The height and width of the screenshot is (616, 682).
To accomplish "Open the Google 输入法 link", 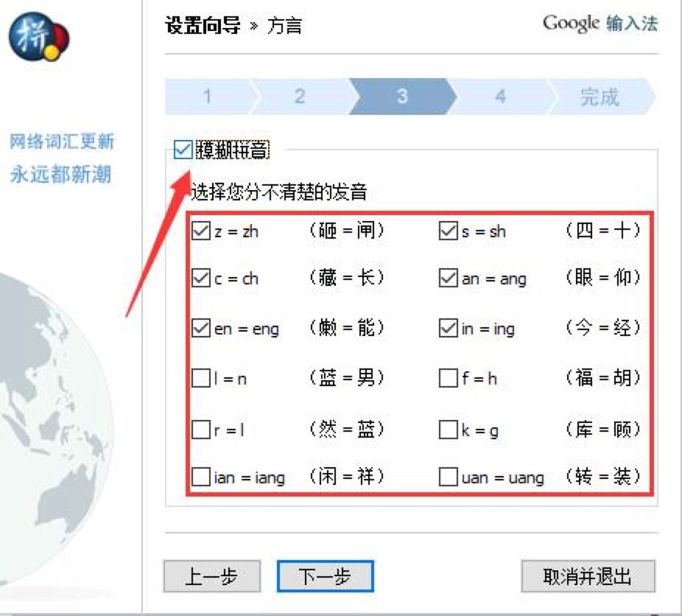I will [600, 24].
